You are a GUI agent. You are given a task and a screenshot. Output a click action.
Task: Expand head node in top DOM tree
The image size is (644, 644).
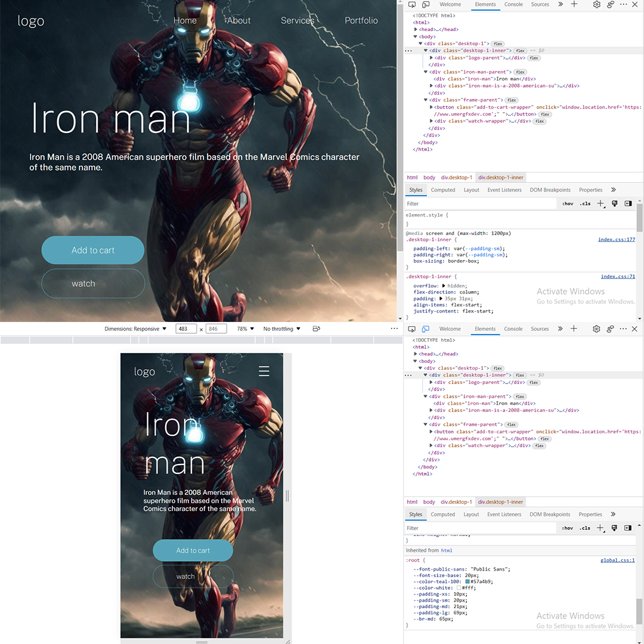(416, 30)
